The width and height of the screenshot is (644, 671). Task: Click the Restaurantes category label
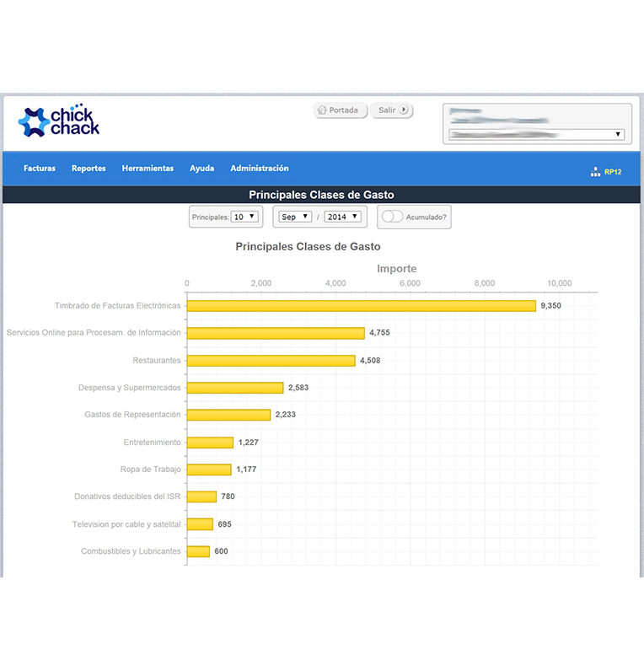pos(157,360)
